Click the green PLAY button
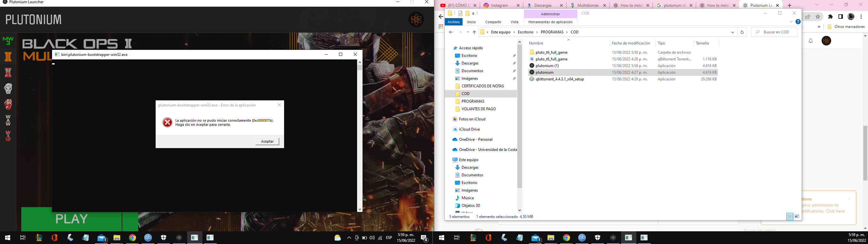The image size is (868, 244). point(71,219)
